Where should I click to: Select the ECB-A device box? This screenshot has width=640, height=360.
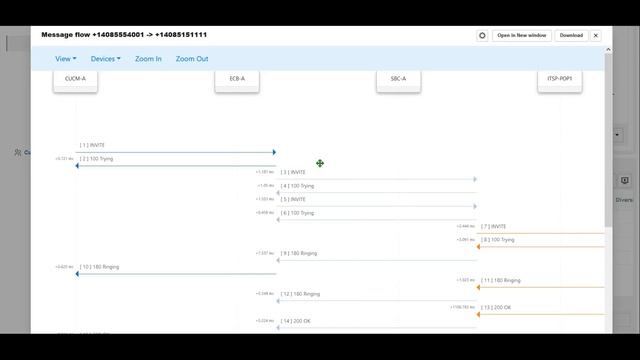[237, 81]
